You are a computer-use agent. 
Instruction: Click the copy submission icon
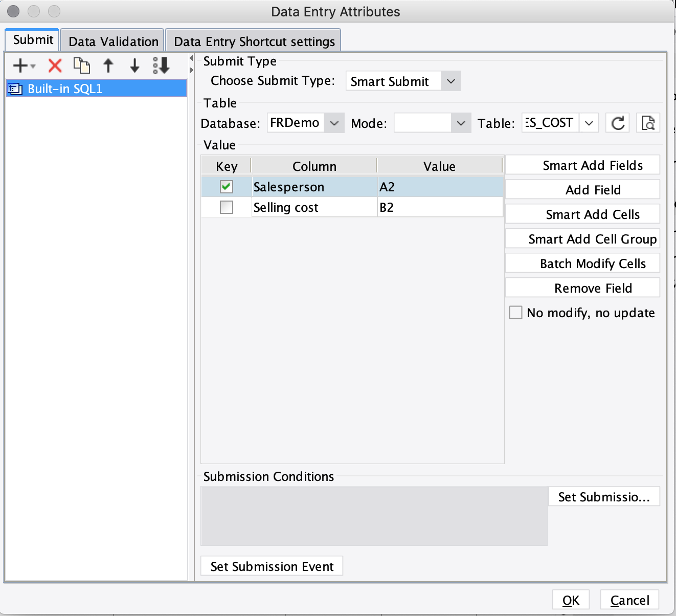click(x=82, y=65)
